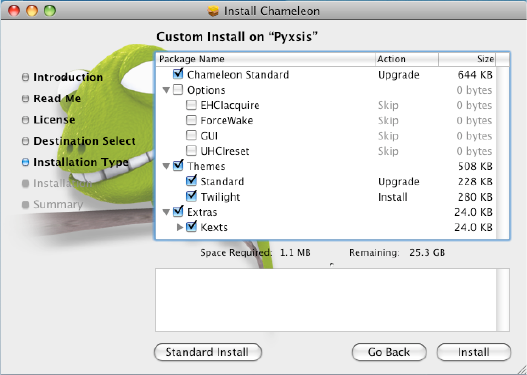Sort by Package Name column header
This screenshot has height=375, width=527.
point(266,59)
